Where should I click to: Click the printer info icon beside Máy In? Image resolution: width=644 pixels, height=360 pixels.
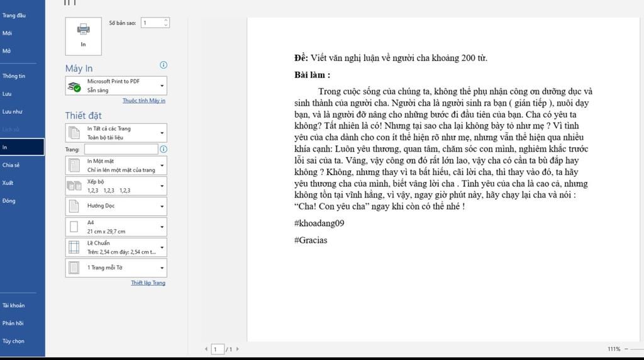164,65
